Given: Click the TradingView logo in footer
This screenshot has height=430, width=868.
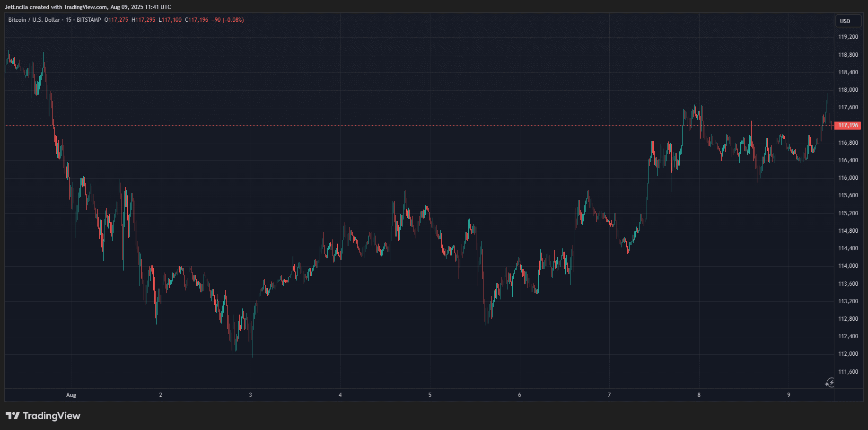Looking at the screenshot, I should tap(43, 416).
